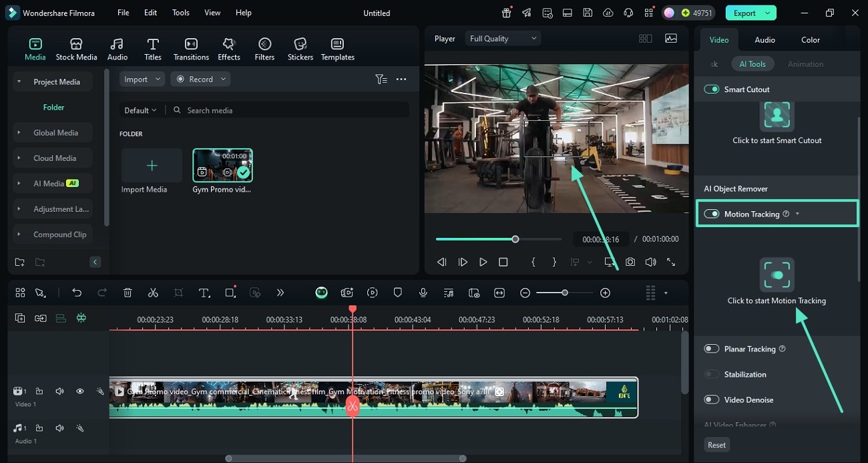Image resolution: width=868 pixels, height=463 pixels.
Task: Switch to the Audio tab
Action: (x=765, y=40)
